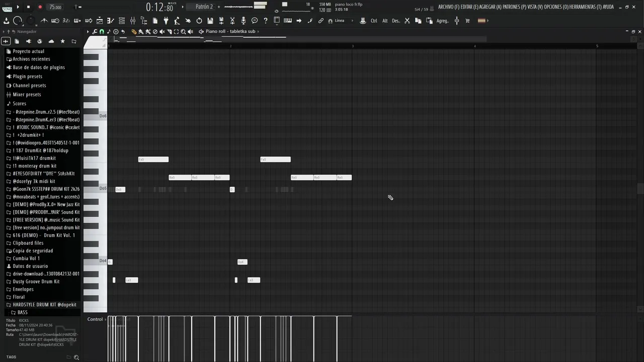Click the download arrow icon at toolbar start
The width and height of the screenshot is (644, 362).
click(7, 21)
